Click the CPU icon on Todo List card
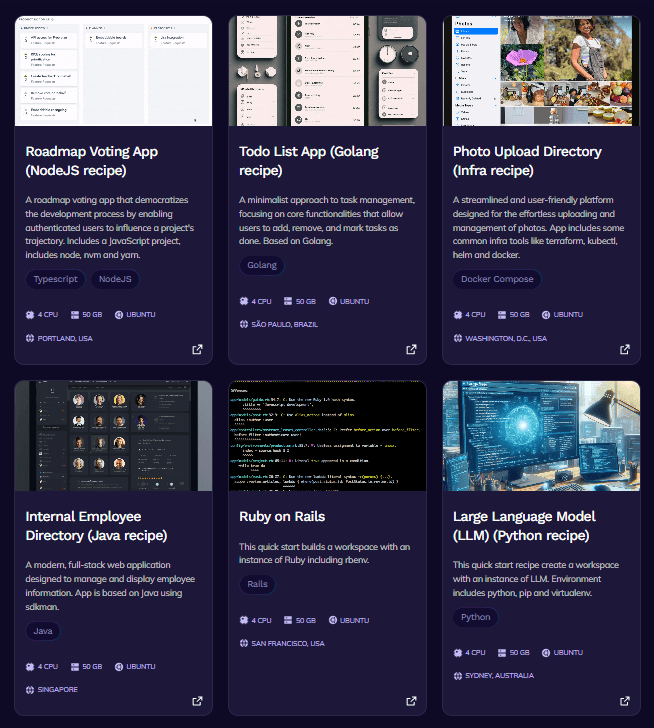The width and height of the screenshot is (654, 728). click(x=244, y=301)
